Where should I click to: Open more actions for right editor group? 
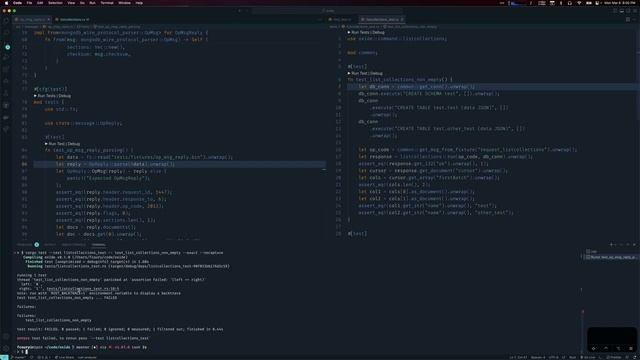635,19
